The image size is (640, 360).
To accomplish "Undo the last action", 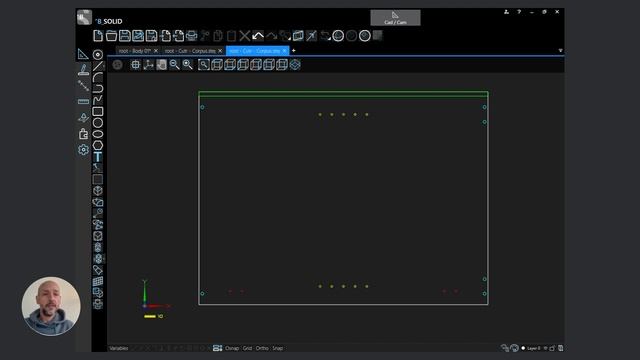I will pos(258,36).
